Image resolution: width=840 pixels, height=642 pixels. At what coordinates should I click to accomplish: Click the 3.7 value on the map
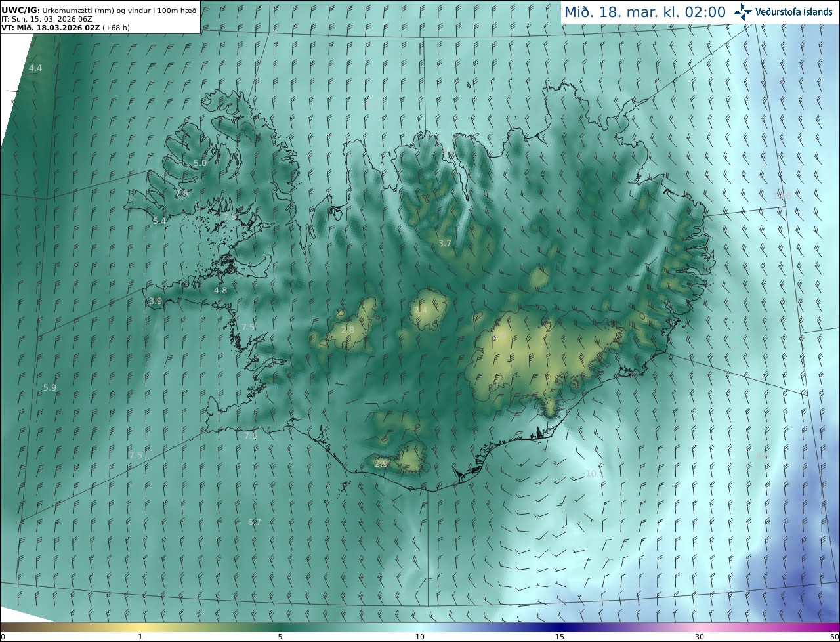pyautogui.click(x=445, y=243)
